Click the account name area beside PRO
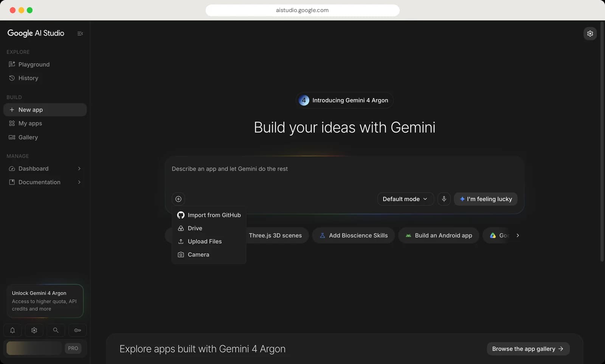605x364 pixels. 34,348
